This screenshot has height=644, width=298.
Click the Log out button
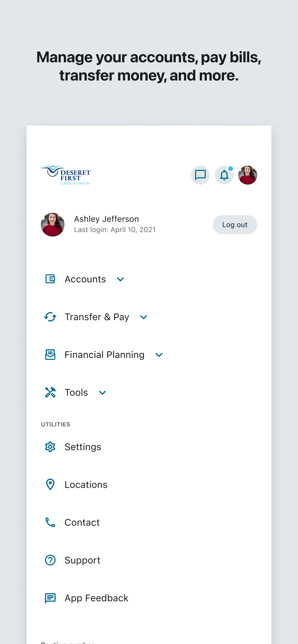coord(235,224)
